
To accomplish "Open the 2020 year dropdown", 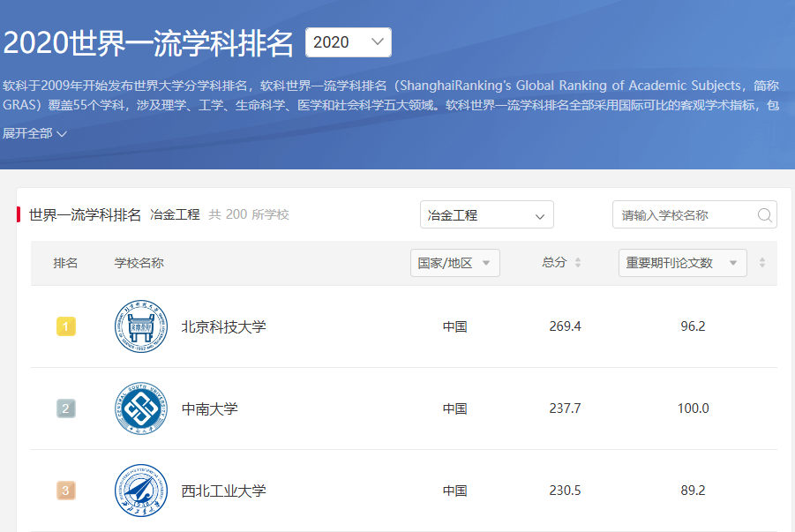I will pos(349,42).
